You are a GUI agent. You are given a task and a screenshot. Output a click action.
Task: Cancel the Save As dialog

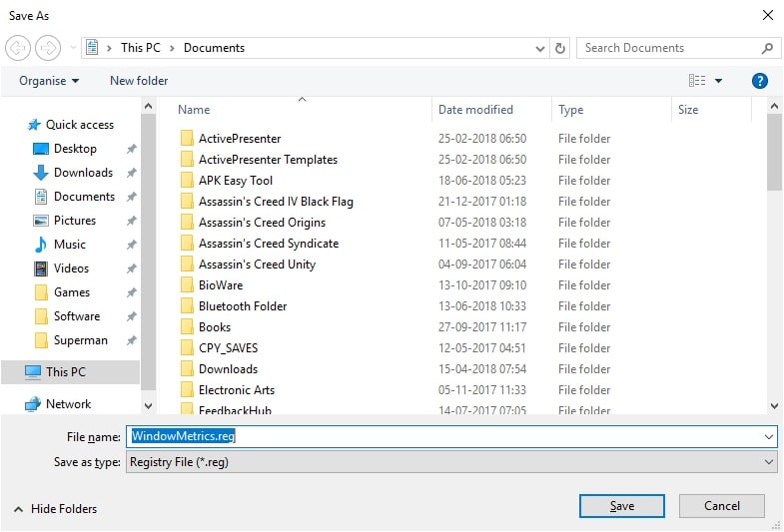pyautogui.click(x=721, y=506)
